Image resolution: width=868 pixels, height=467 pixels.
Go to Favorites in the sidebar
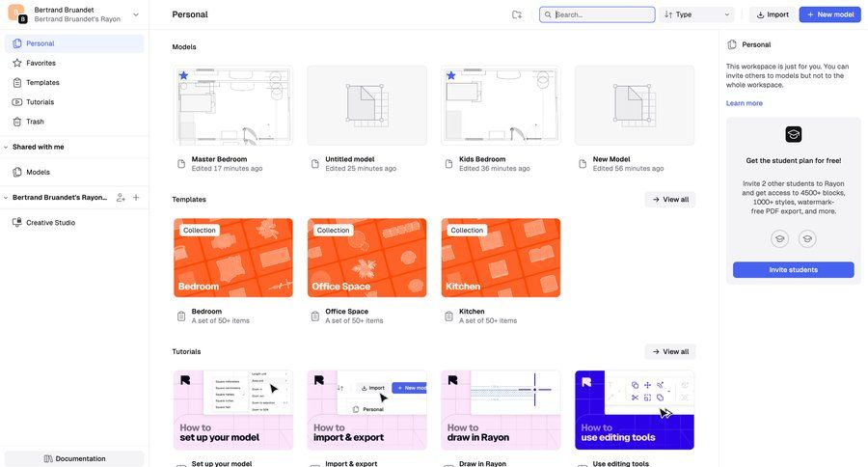tap(74, 63)
